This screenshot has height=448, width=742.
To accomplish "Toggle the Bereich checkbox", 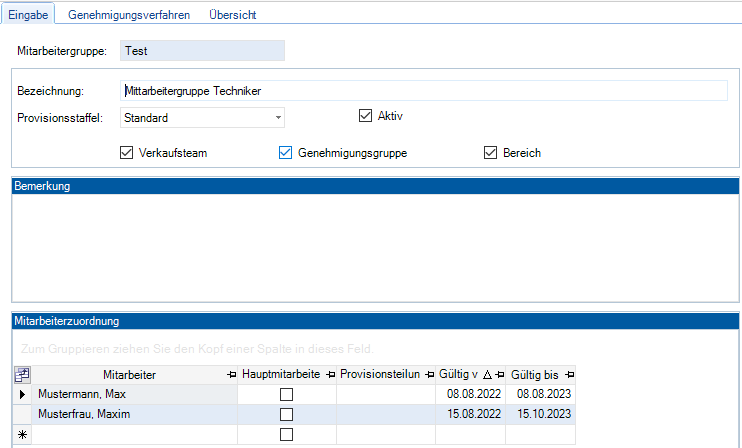I will (x=490, y=153).
